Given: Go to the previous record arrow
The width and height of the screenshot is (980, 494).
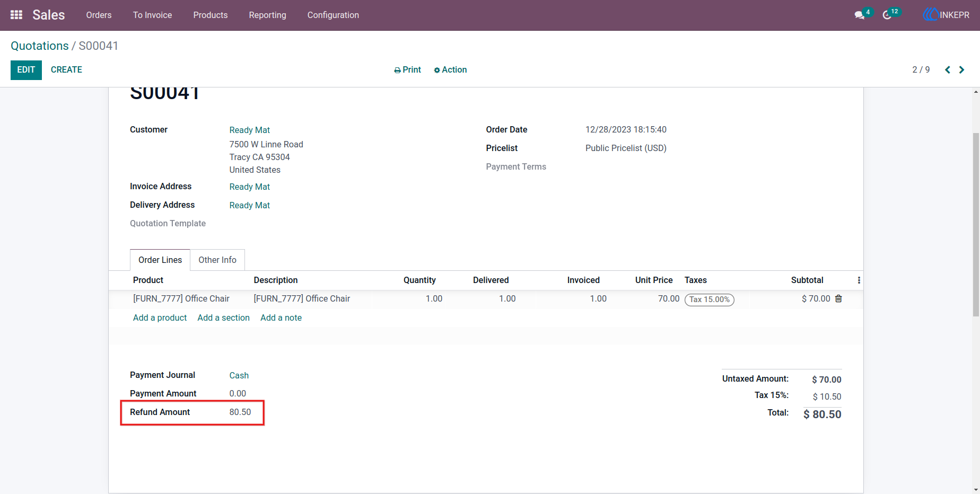Looking at the screenshot, I should coord(948,70).
